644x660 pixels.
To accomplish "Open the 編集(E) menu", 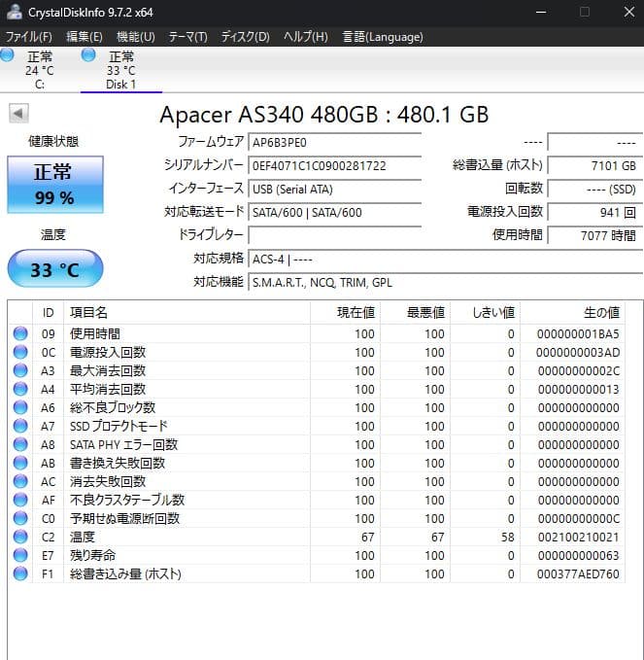I will (85, 37).
